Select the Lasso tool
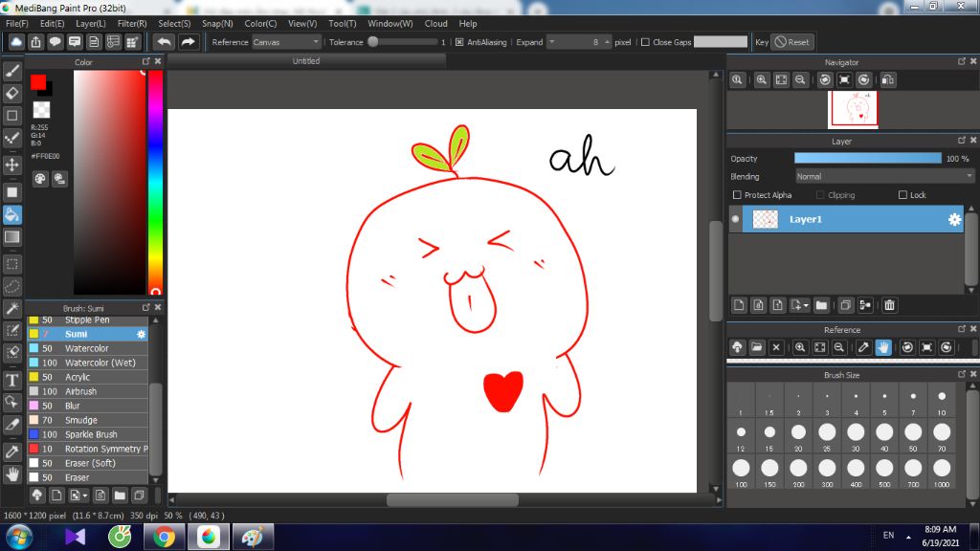 pyautogui.click(x=11, y=286)
